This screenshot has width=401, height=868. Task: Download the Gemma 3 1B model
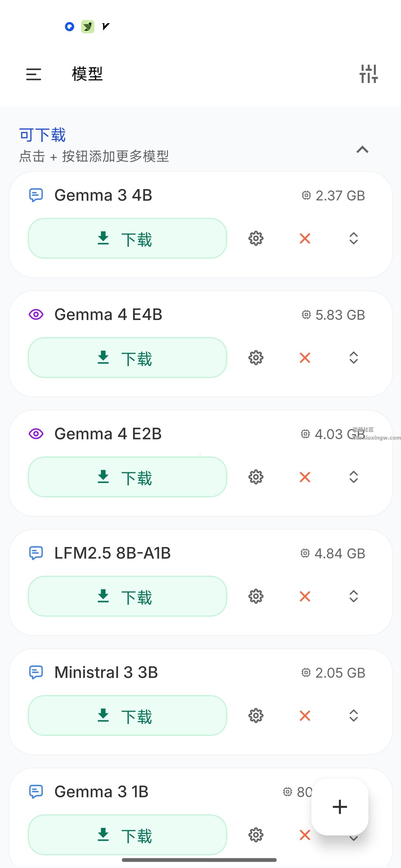point(128,835)
